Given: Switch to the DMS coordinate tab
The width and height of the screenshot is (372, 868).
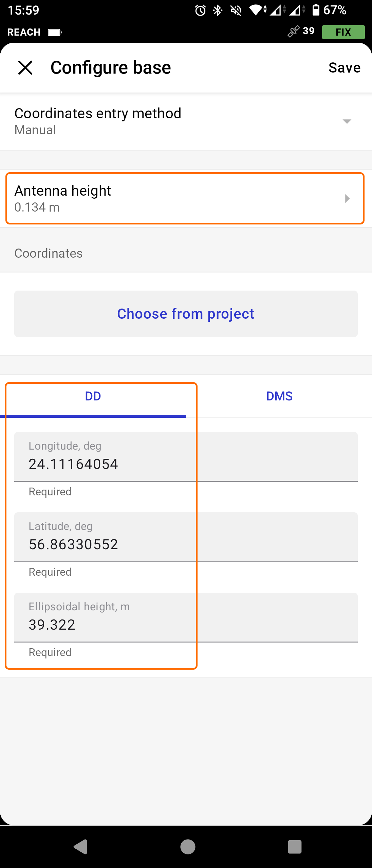Looking at the screenshot, I should pyautogui.click(x=279, y=396).
